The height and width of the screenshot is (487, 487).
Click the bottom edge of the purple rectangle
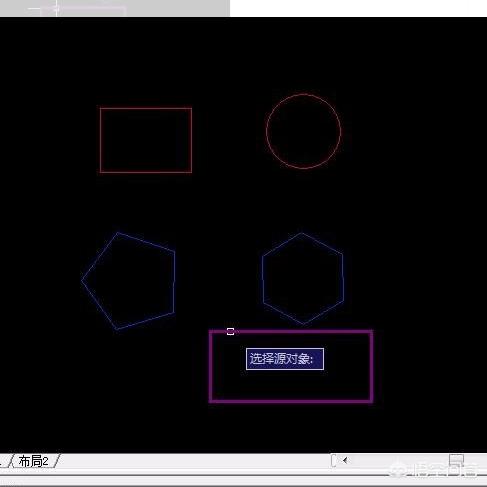pyautogui.click(x=291, y=401)
